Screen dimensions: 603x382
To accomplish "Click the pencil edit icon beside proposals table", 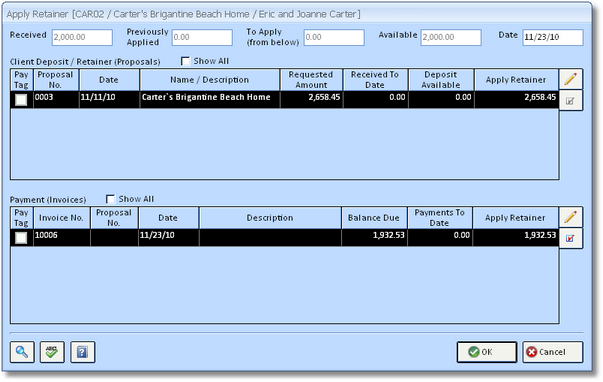I will pyautogui.click(x=571, y=79).
